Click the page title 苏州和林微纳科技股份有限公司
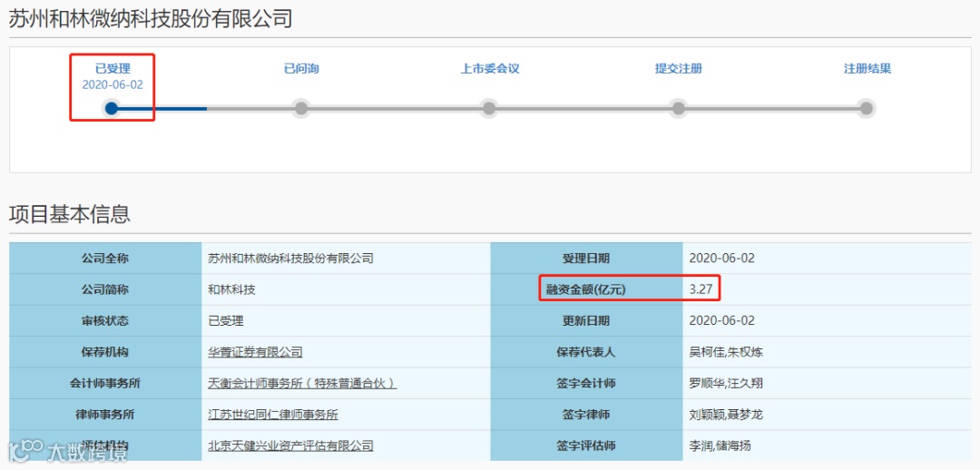 (x=151, y=19)
